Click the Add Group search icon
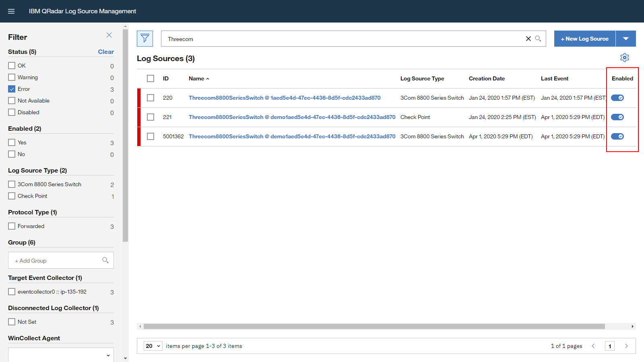Viewport: 644px width, 362px height. [x=105, y=260]
